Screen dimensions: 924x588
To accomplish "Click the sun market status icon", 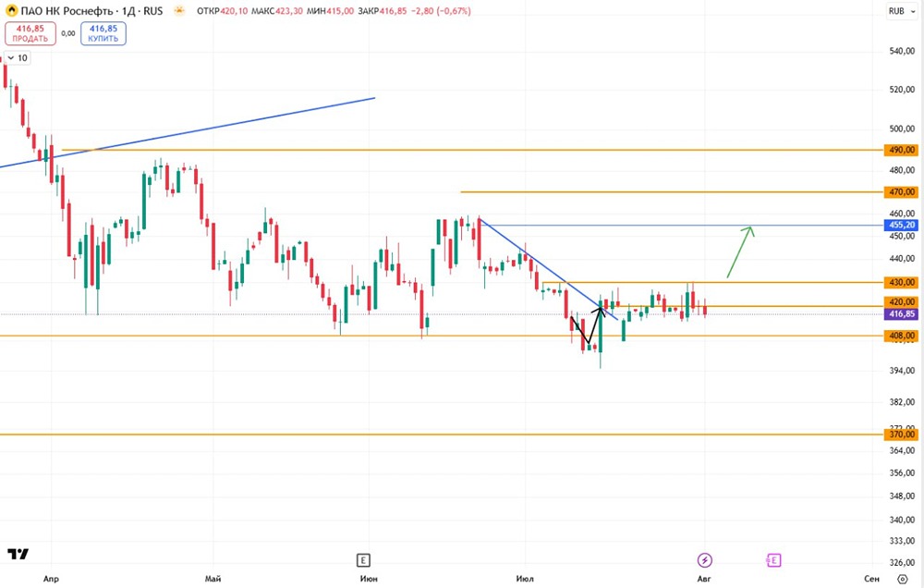I will click(x=179, y=10).
